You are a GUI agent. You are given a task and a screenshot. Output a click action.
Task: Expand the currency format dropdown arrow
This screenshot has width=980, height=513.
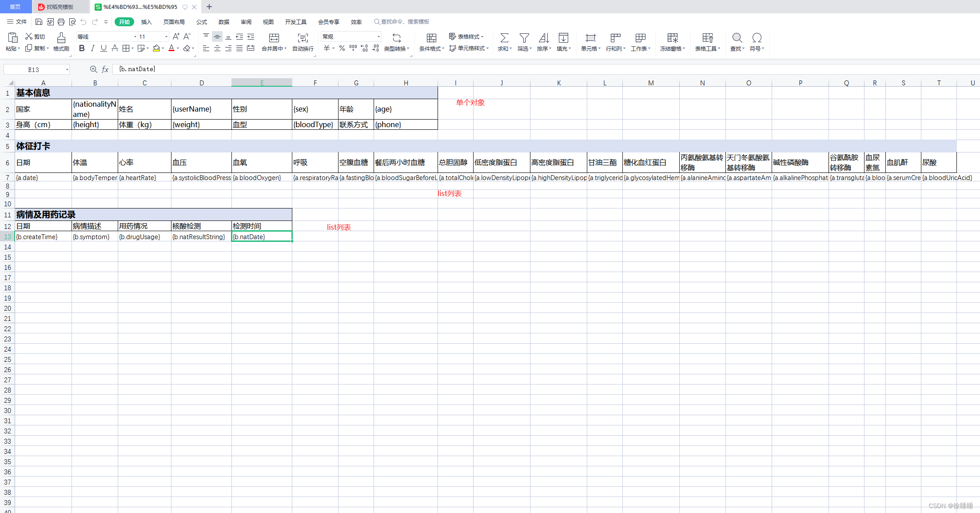pyautogui.click(x=333, y=48)
